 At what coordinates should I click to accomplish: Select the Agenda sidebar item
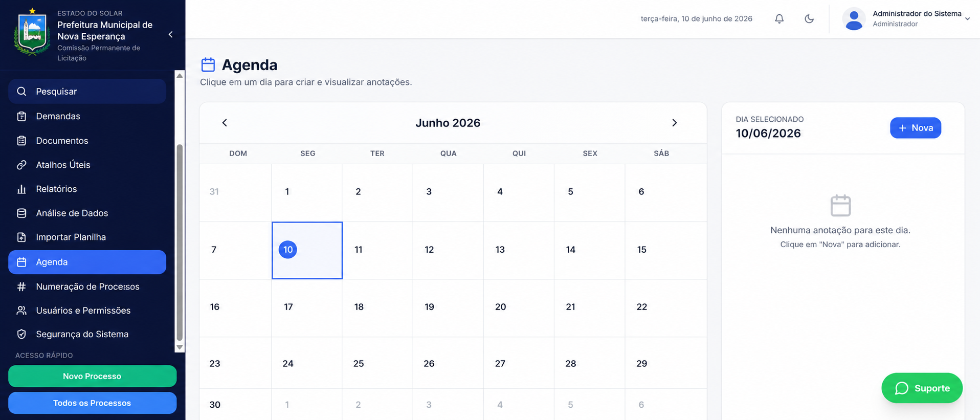tap(87, 262)
